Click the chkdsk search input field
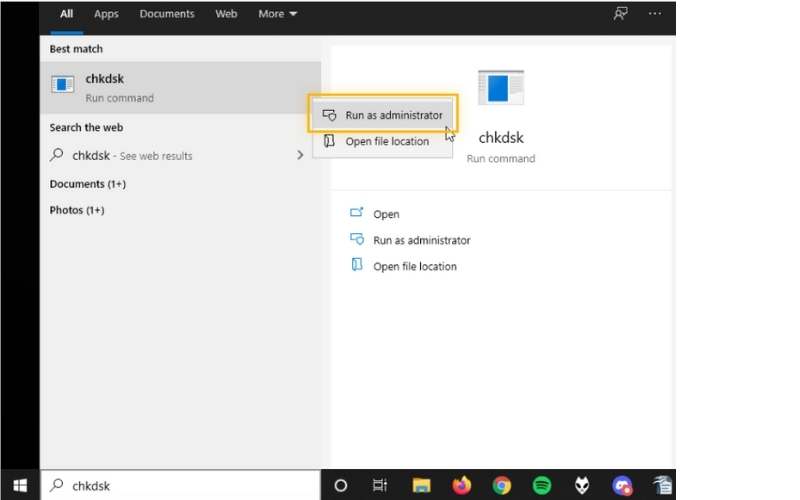 (x=181, y=485)
